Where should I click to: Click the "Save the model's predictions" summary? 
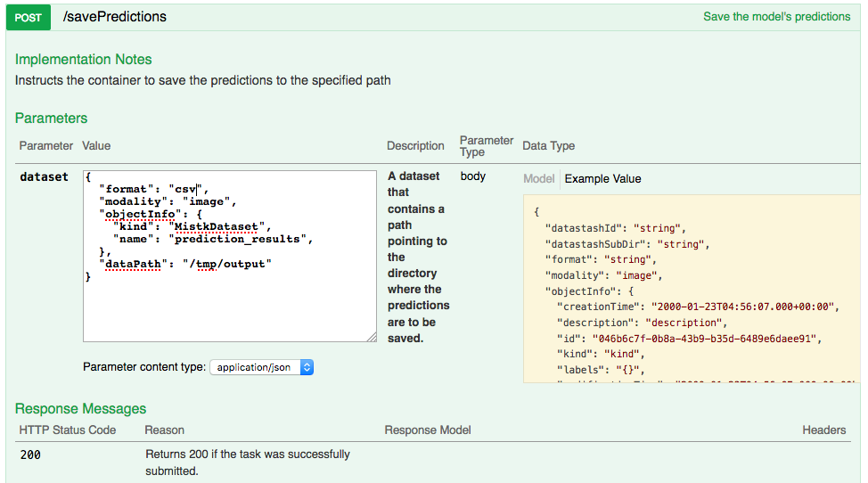coord(776,17)
